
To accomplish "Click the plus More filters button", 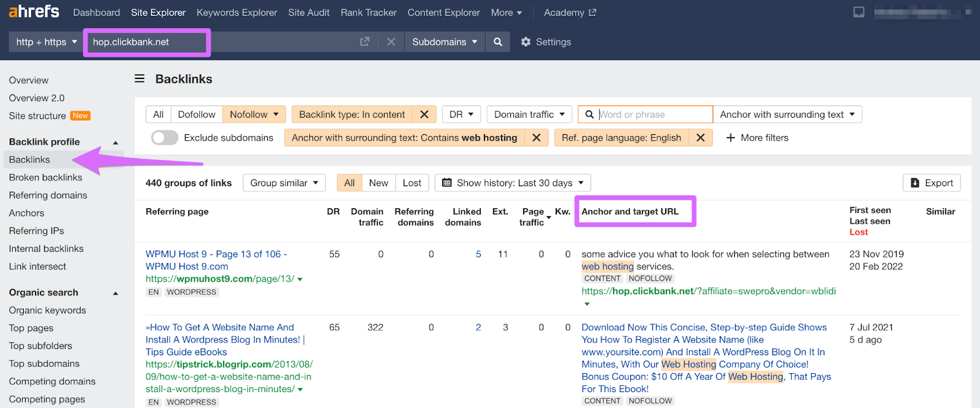I will click(x=757, y=138).
